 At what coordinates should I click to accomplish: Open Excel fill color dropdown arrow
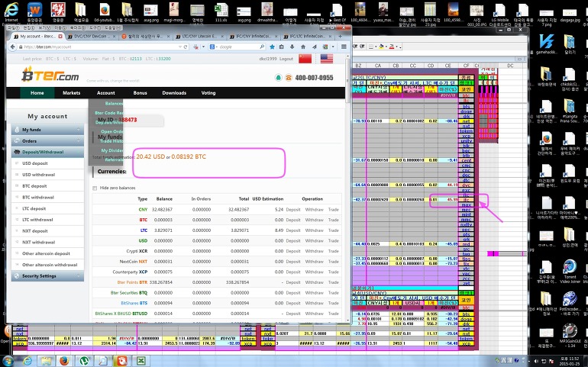(386, 47)
